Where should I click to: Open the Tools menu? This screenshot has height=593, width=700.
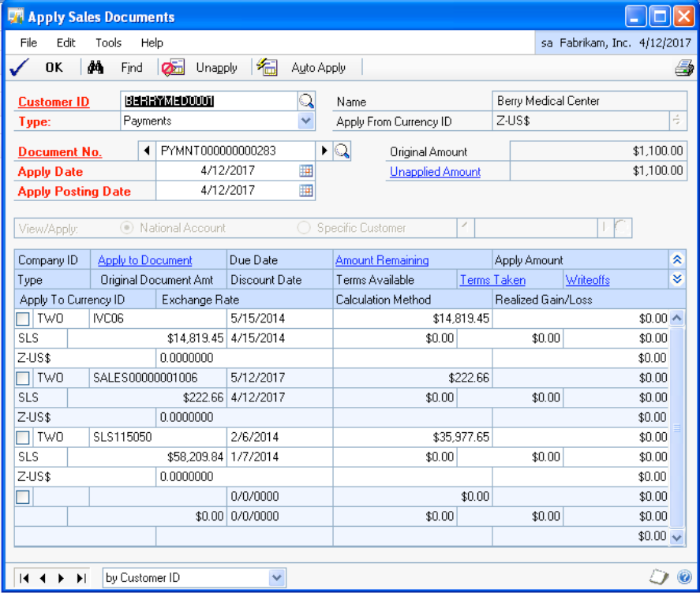point(109,43)
